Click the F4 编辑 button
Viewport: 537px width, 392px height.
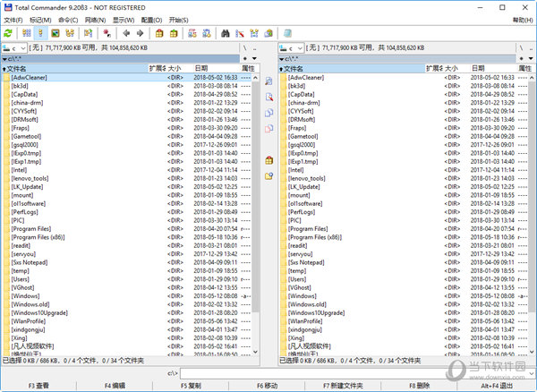115,386
